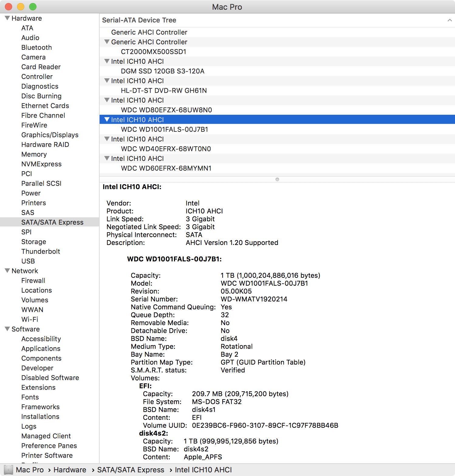Select CT2000MX500SSD1 drive row
Viewport: 455px width, 476px height.
pos(277,52)
